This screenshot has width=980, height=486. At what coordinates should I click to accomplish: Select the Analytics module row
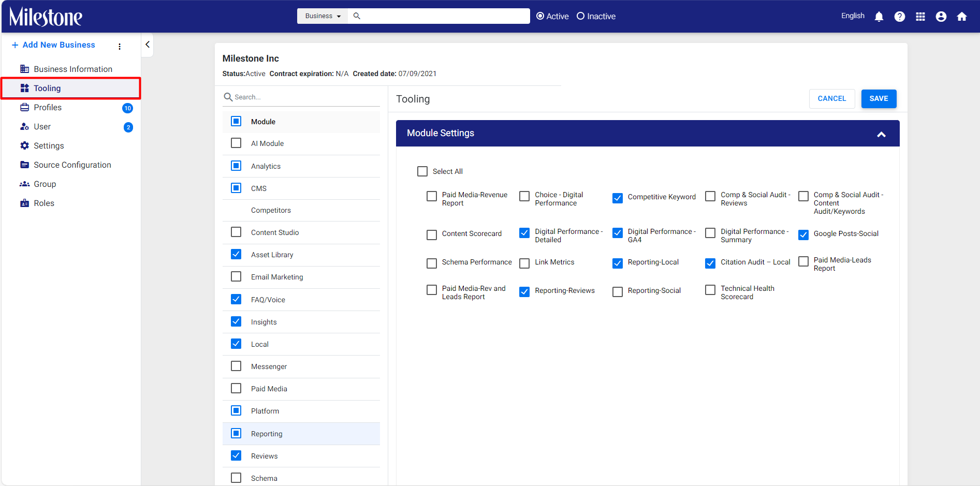tap(301, 166)
